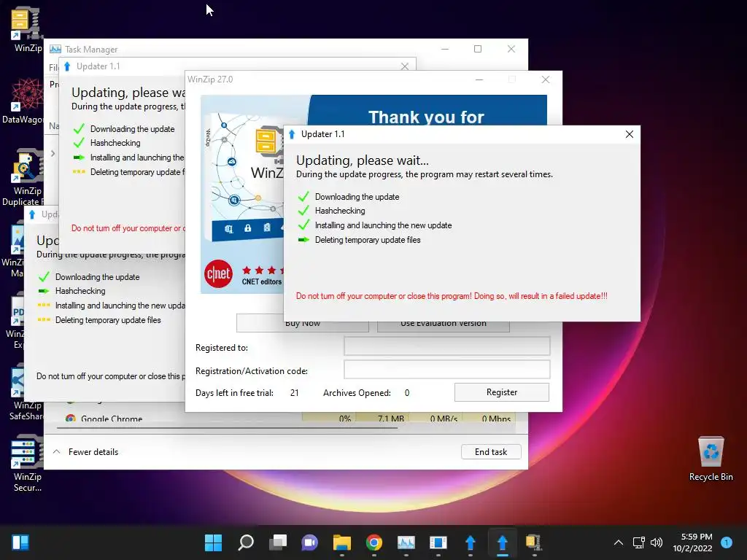Open the WinZip desktop shortcut
The width and height of the screenshot is (747, 560).
click(26, 28)
